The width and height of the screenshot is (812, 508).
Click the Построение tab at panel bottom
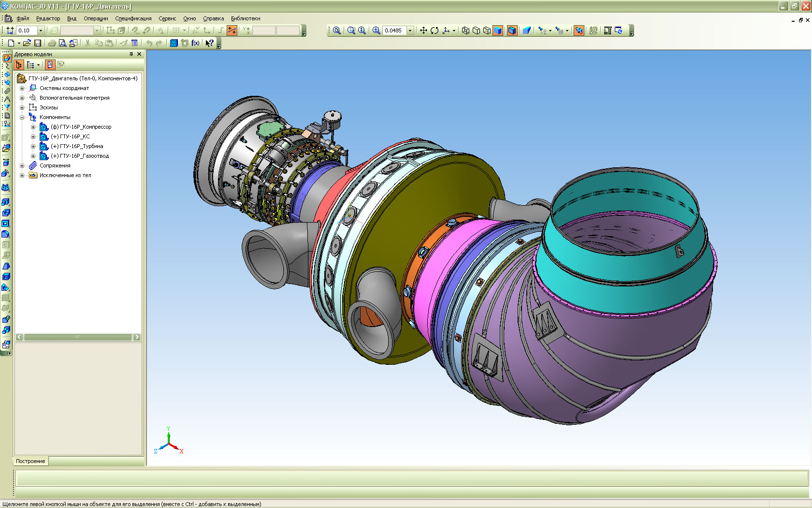pyautogui.click(x=30, y=461)
